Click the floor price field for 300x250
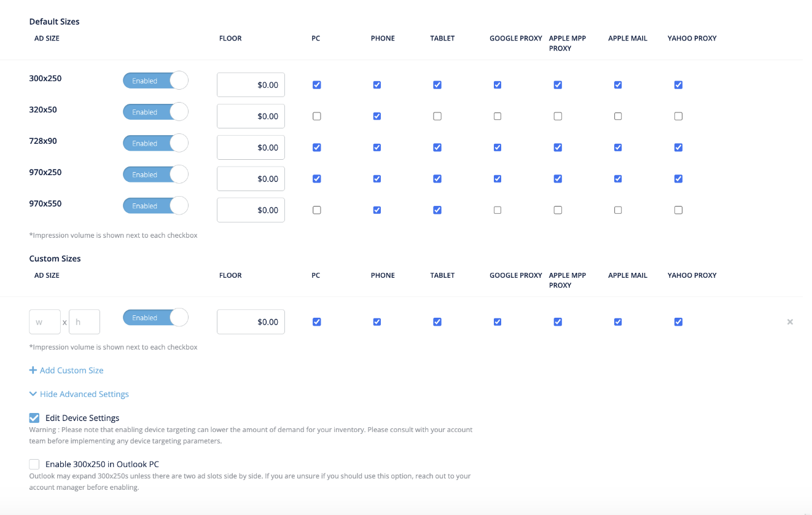 [x=251, y=84]
